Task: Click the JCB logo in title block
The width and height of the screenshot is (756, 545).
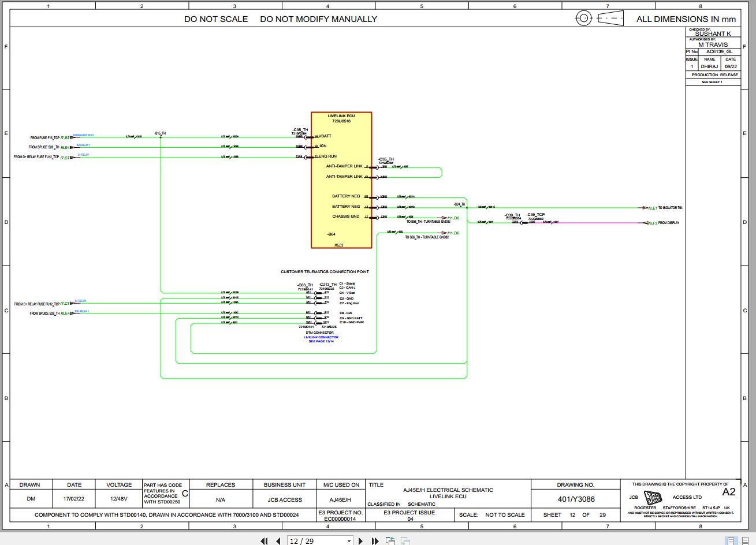Action: (653, 498)
